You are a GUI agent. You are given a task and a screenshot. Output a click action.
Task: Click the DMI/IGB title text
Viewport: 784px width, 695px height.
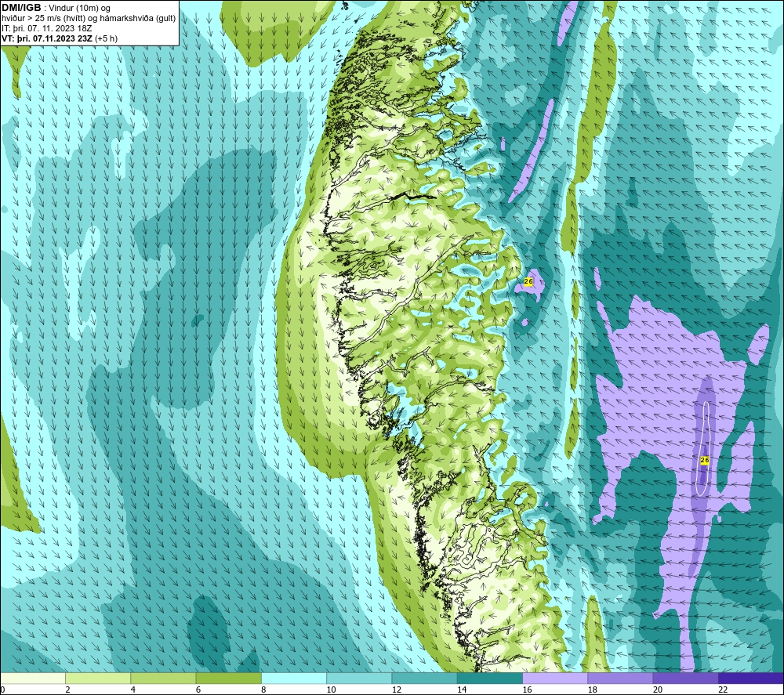21,8
